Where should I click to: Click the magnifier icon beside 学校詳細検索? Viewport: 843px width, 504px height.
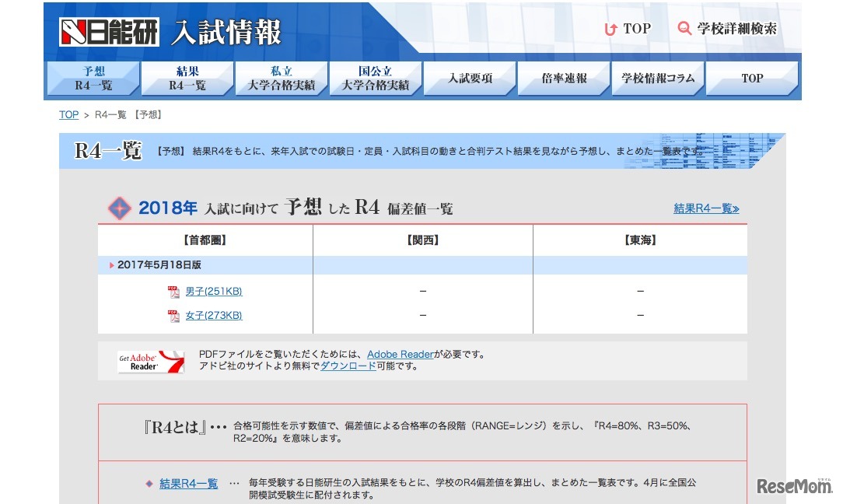(x=684, y=29)
